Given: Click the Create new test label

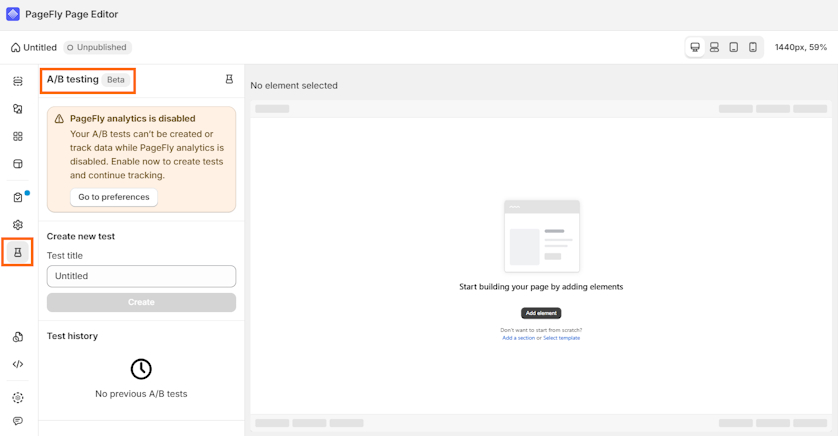Looking at the screenshot, I should tap(81, 236).
